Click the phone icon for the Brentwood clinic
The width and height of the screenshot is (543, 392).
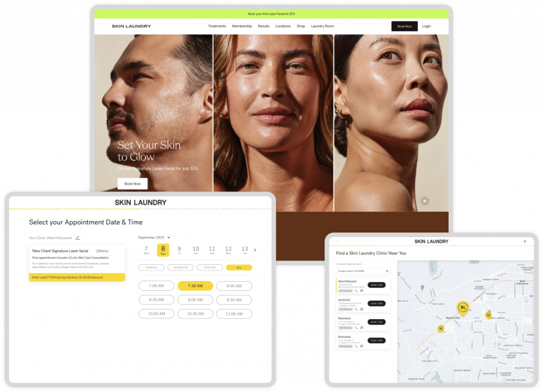356,328
